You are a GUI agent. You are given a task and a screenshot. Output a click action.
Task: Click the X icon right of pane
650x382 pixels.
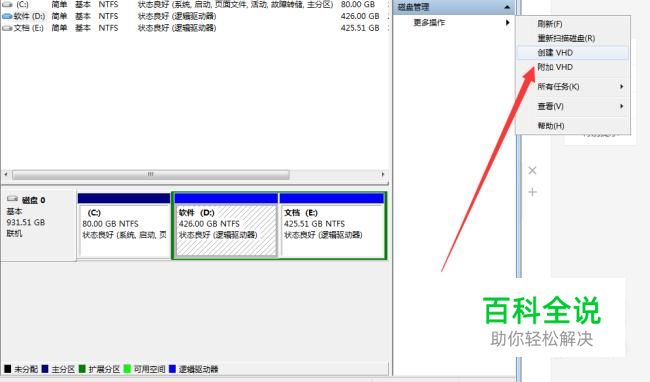[x=532, y=170]
